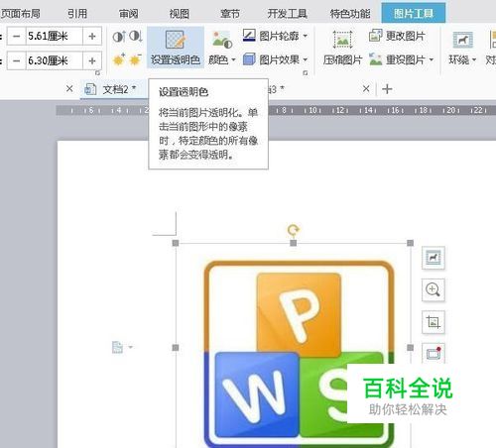Decrease picture brightness sun icon
The image size is (496, 448).
136,59
